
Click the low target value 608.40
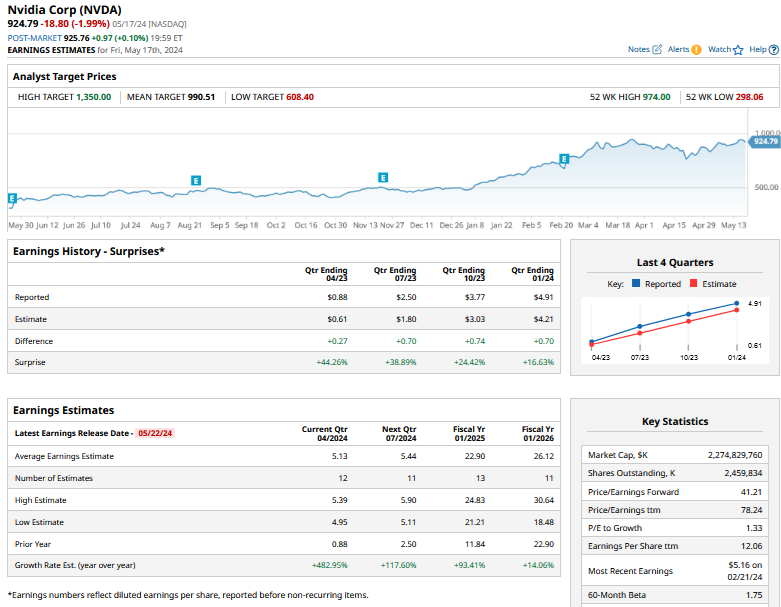click(300, 97)
